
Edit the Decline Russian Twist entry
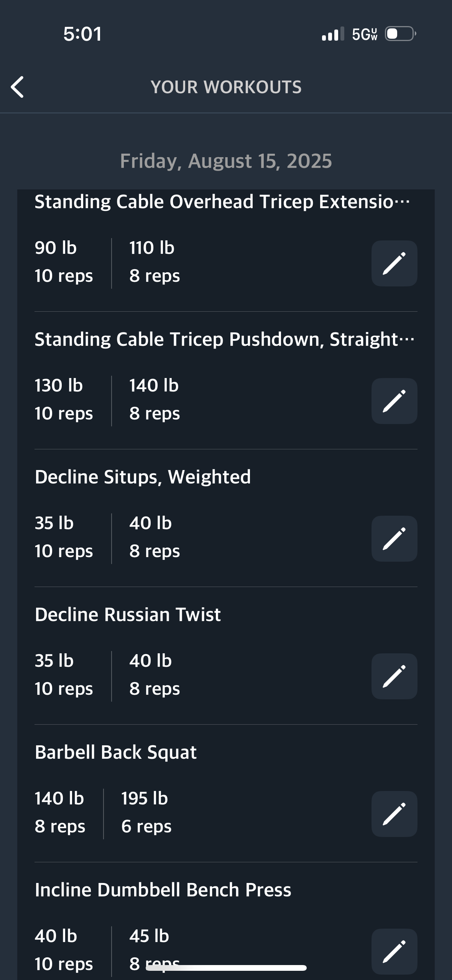pos(394,676)
